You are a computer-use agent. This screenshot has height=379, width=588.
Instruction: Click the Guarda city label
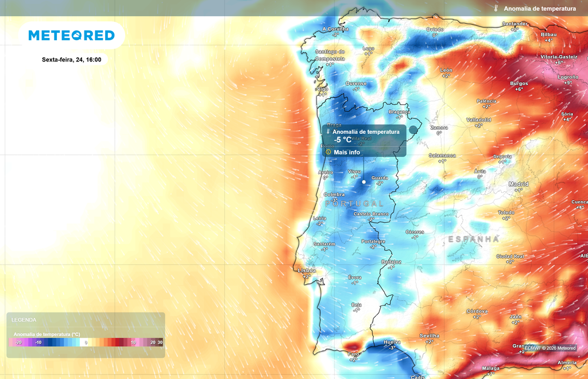380,178
